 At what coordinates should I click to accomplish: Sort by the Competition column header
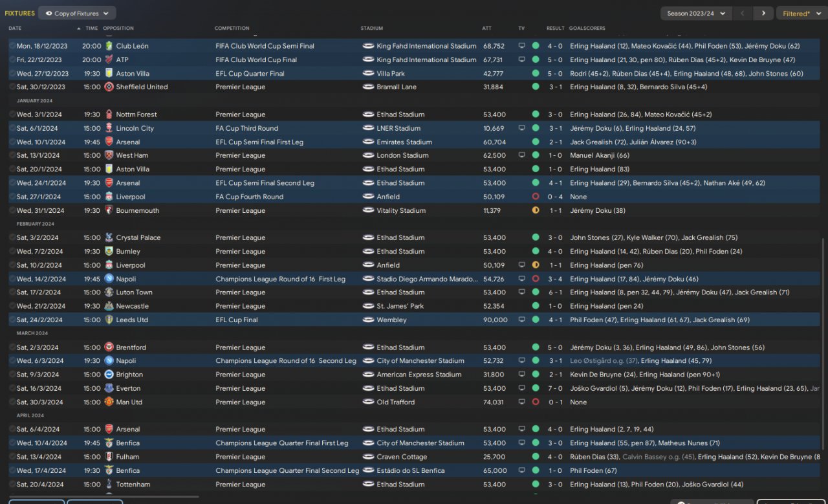(232, 28)
